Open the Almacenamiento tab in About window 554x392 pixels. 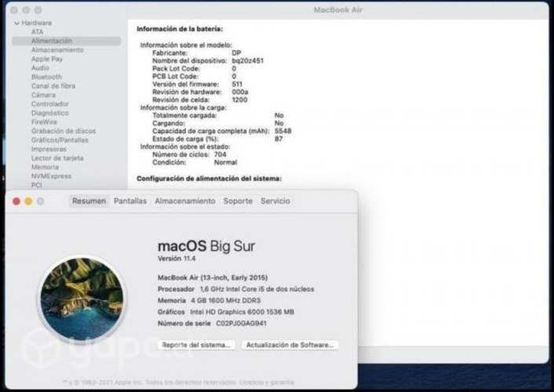tap(184, 201)
